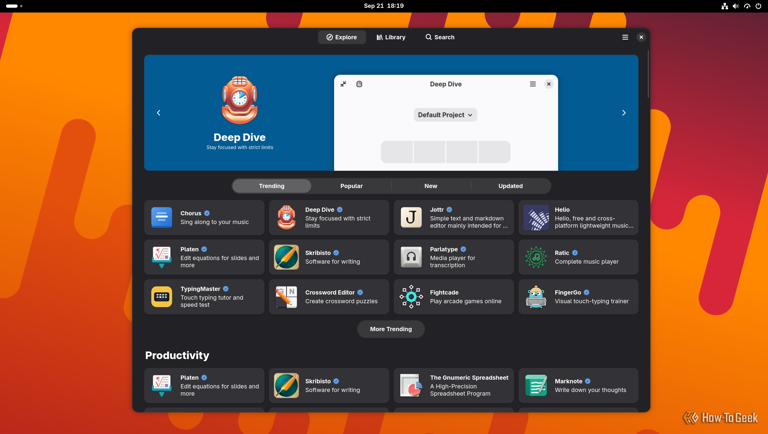Click the Activities indicator in top bar
The image size is (768, 434).
pyautogui.click(x=14, y=6)
